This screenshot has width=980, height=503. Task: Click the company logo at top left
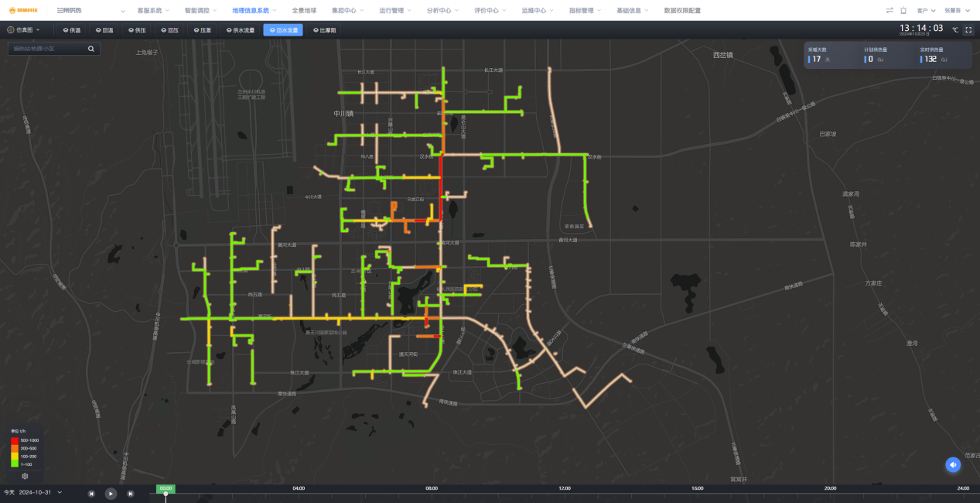pyautogui.click(x=22, y=11)
